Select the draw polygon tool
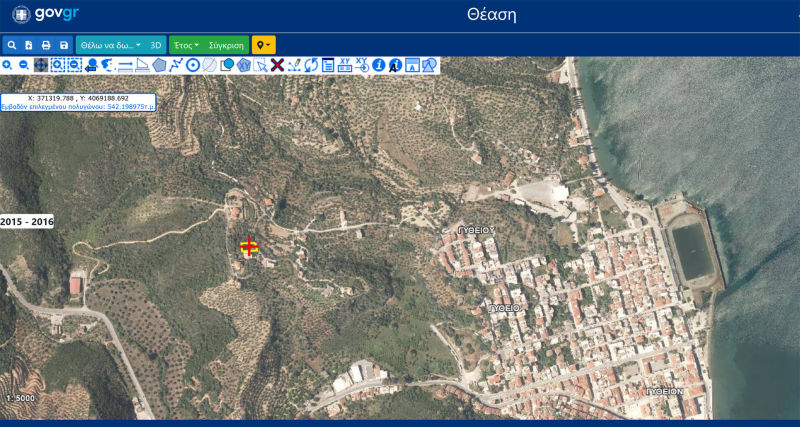Image resolution: width=800 pixels, height=427 pixels. [159, 65]
